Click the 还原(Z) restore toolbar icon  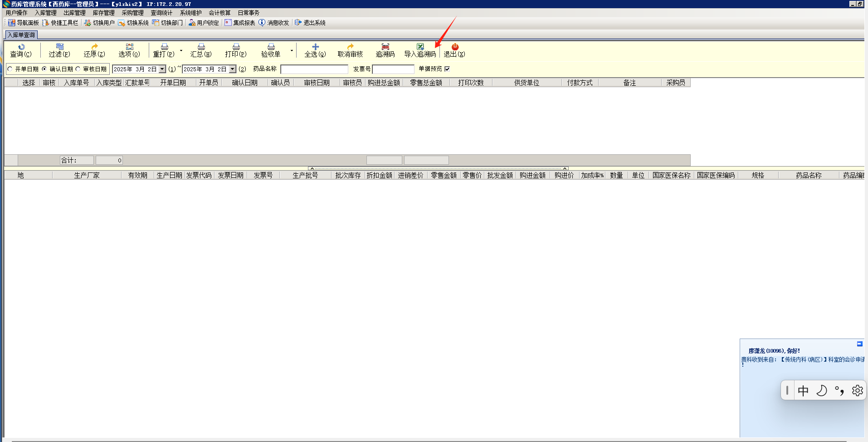click(94, 47)
